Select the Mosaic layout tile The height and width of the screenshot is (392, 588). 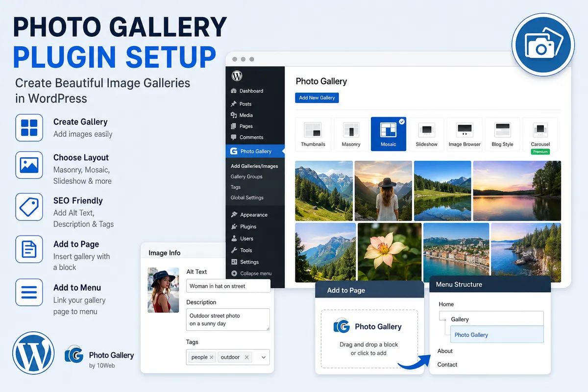click(x=389, y=134)
